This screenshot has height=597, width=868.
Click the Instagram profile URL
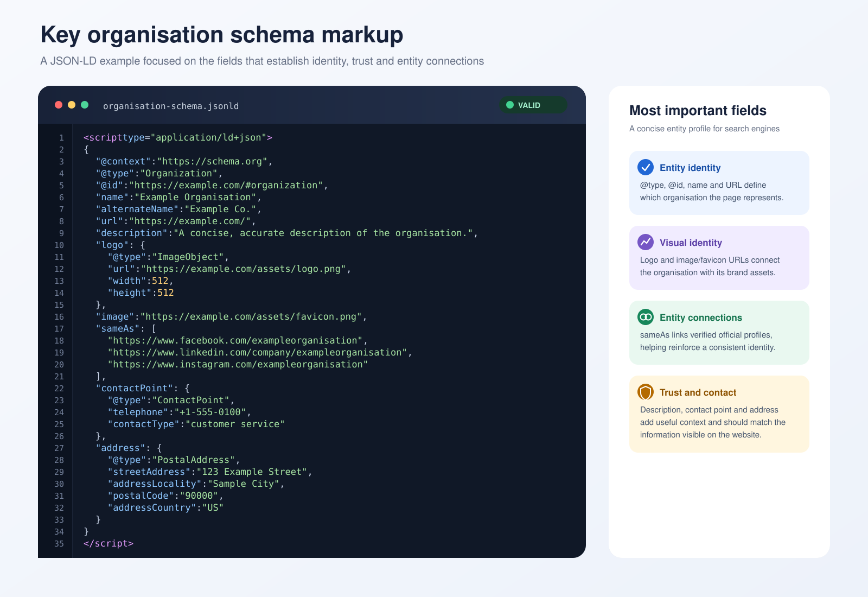[238, 364]
